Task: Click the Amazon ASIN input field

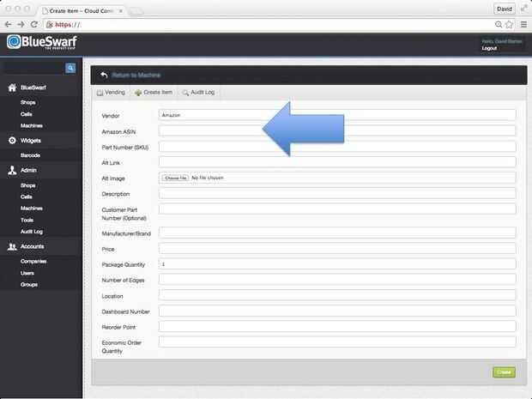Action: [337, 131]
